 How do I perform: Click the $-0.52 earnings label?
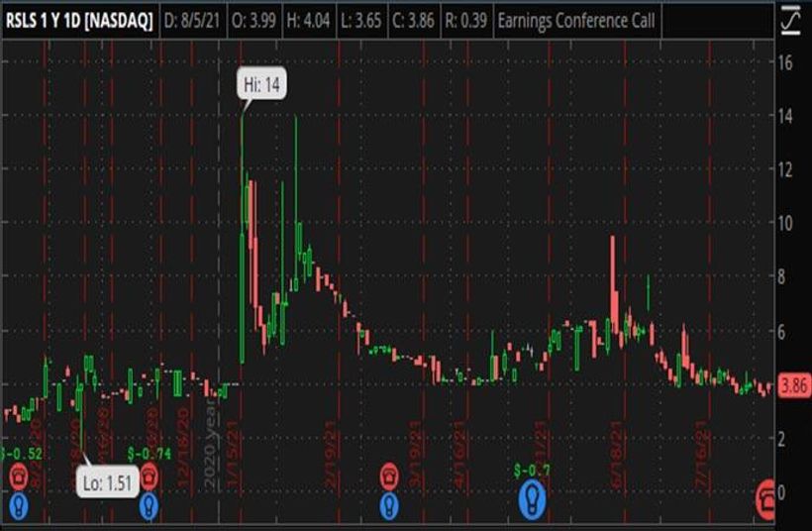(x=22, y=454)
